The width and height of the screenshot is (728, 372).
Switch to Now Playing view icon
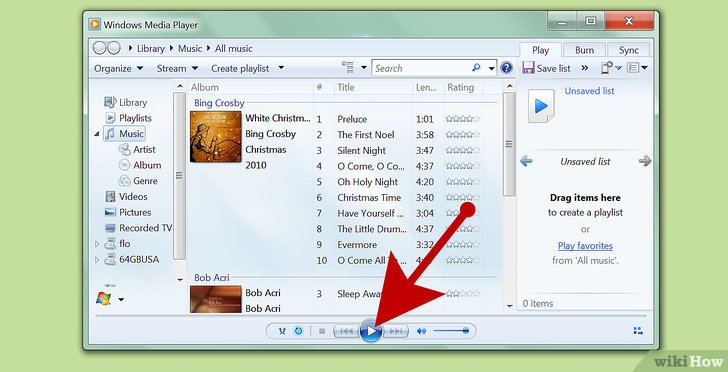[x=638, y=331]
